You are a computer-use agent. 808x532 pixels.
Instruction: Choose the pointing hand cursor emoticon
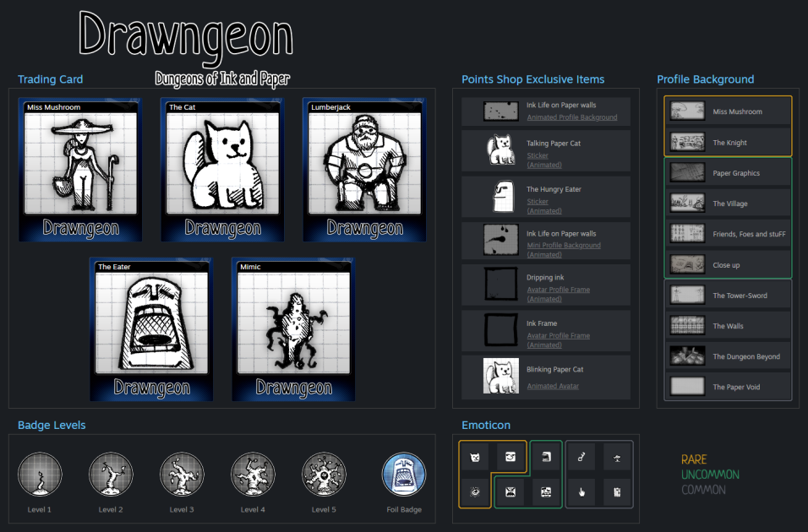pyautogui.click(x=581, y=492)
